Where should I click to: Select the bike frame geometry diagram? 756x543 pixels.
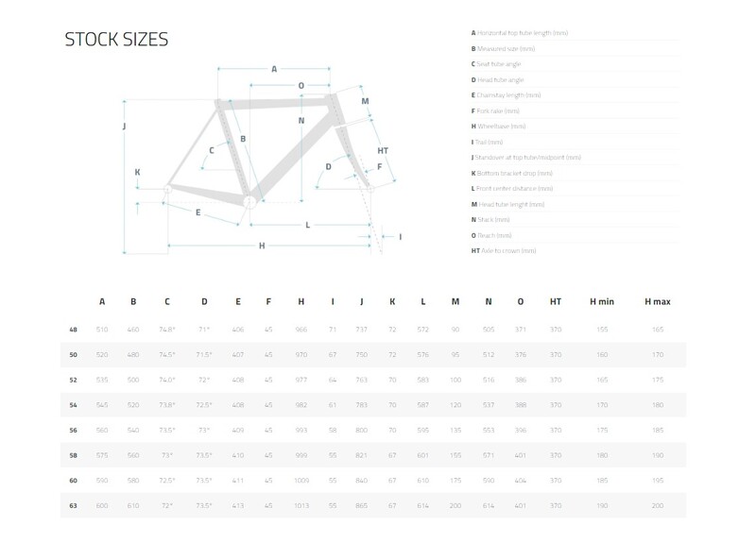click(x=263, y=160)
